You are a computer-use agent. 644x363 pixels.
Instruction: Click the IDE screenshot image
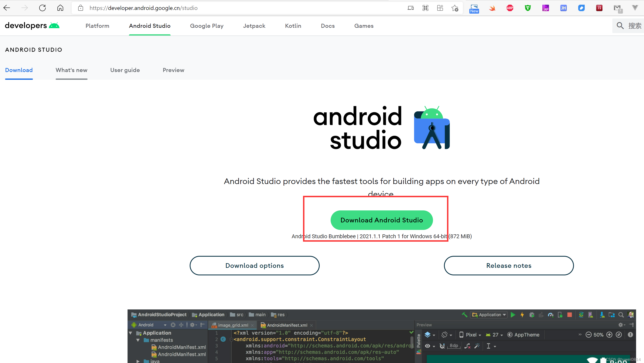pos(381,336)
